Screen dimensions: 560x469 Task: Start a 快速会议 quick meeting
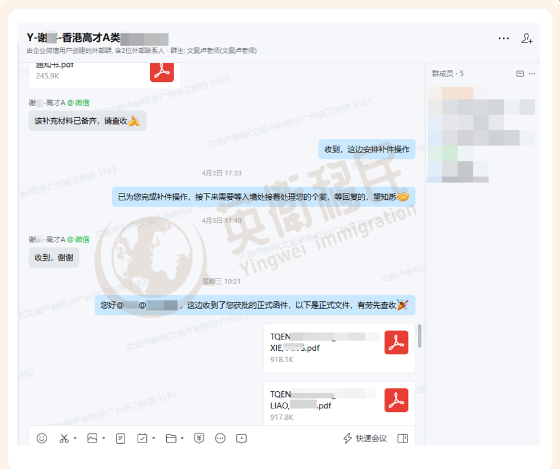click(365, 438)
